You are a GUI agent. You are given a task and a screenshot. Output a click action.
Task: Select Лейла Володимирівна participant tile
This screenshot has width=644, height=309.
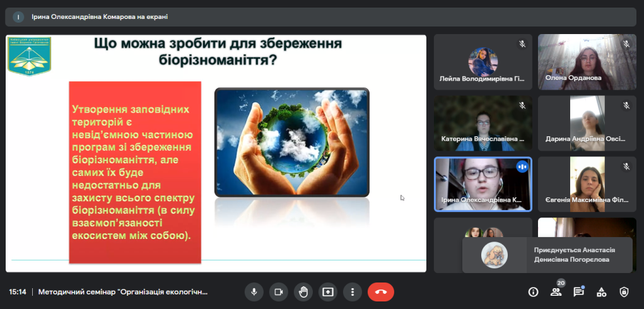(x=483, y=62)
